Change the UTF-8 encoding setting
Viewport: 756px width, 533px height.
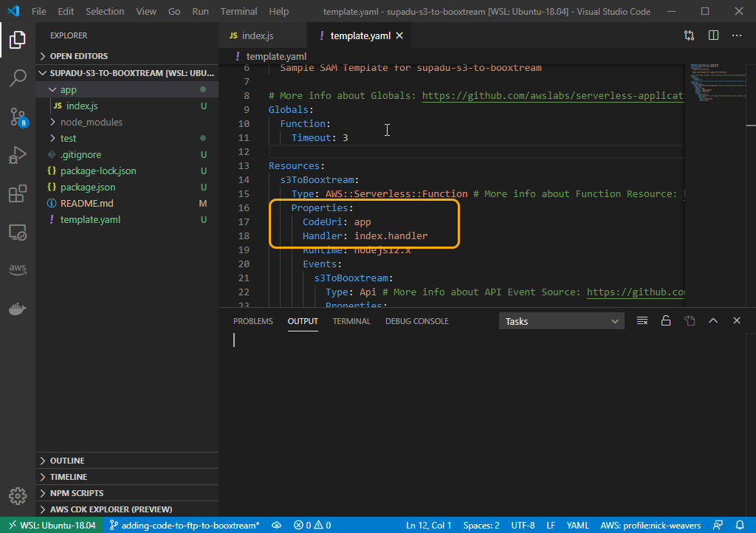pos(523,526)
